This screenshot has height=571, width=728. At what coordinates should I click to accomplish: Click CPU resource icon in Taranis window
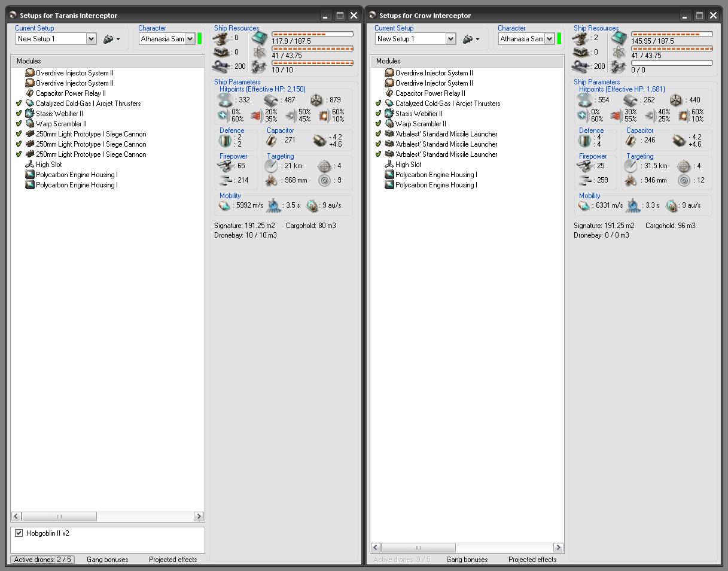[260, 38]
